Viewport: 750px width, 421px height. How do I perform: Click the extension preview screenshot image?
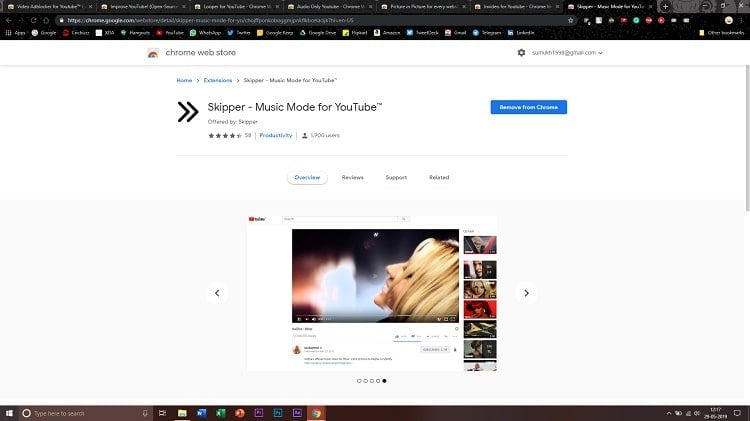coord(372,293)
